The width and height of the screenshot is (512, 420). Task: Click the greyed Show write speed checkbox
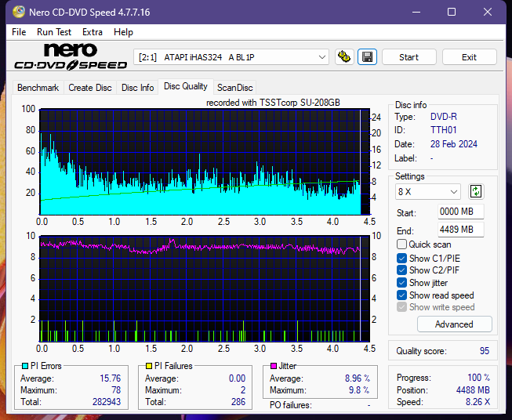[401, 307]
